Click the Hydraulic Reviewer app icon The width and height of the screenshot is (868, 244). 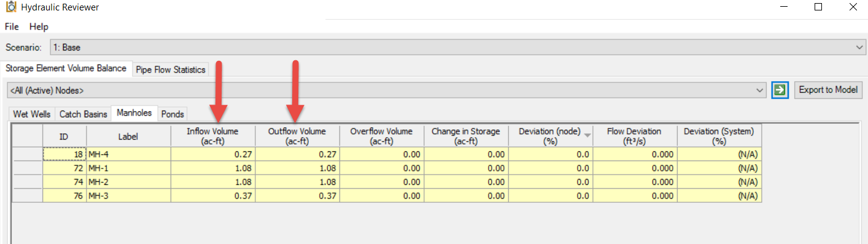[11, 7]
